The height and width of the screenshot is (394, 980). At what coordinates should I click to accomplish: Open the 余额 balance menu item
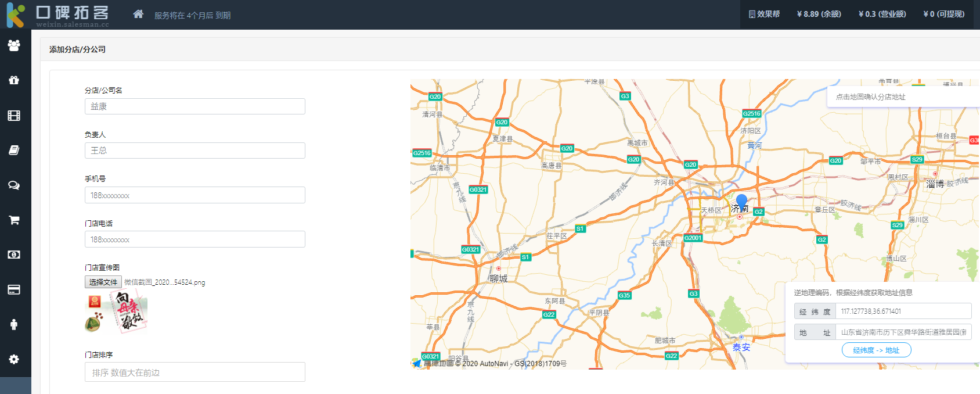pyautogui.click(x=819, y=14)
